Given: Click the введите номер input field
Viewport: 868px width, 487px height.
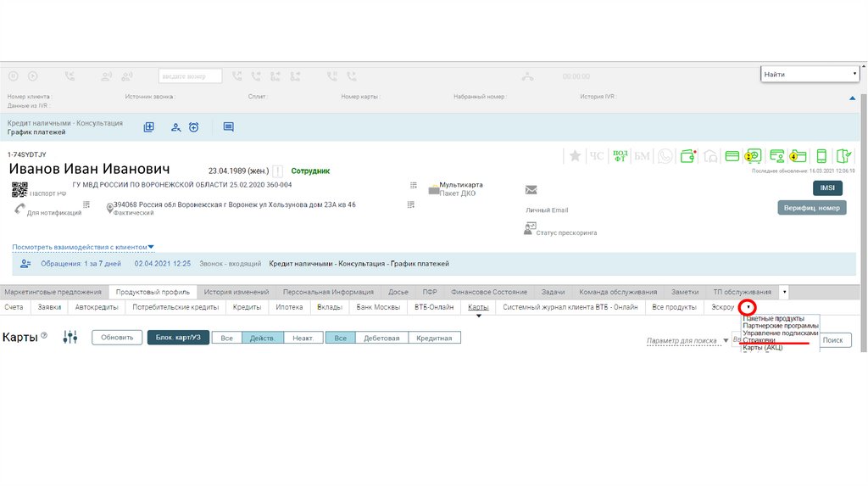Looking at the screenshot, I should coord(190,76).
